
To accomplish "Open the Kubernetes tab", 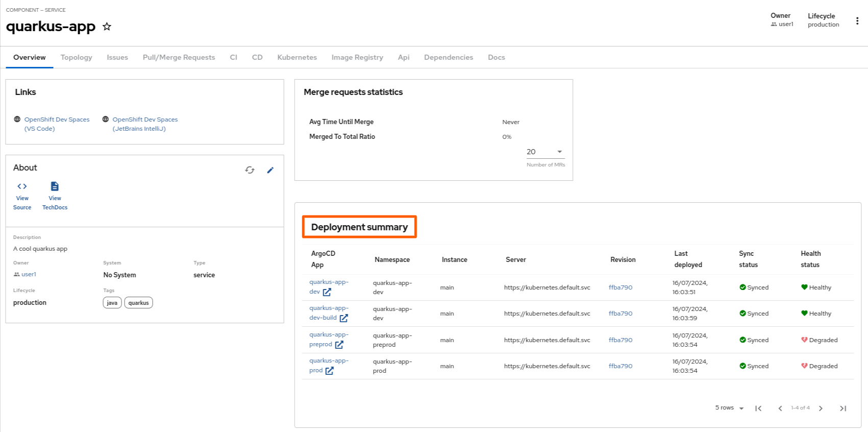I will click(x=297, y=57).
